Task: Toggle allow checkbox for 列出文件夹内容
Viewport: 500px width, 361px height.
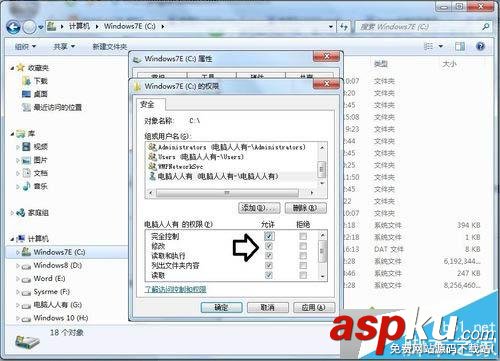Action: tap(269, 265)
